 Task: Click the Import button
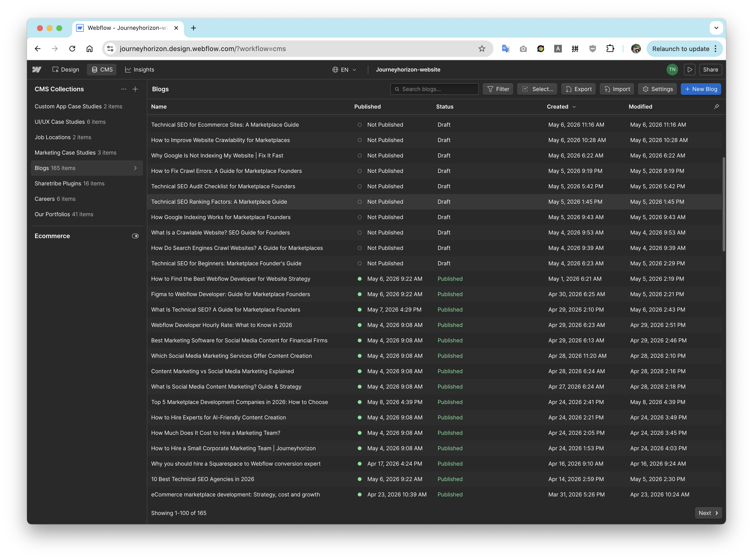(x=617, y=89)
